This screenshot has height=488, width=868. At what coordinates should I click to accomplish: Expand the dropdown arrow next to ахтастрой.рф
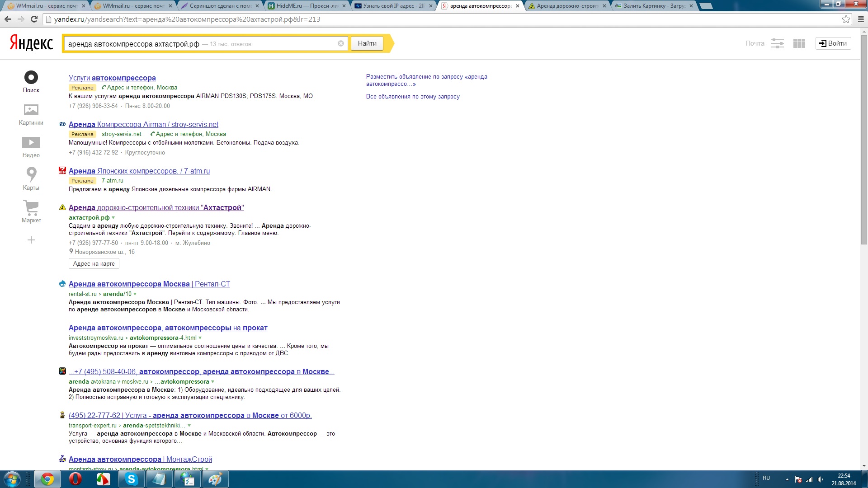[x=113, y=218]
